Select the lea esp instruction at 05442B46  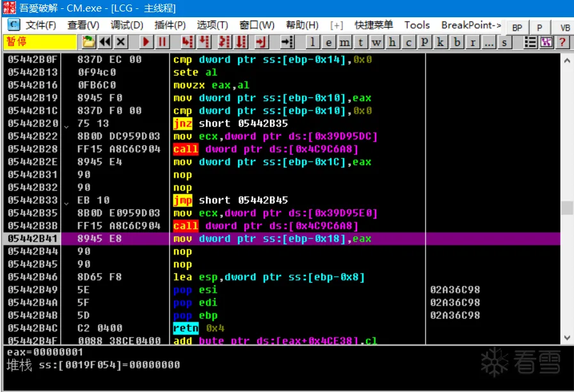pos(269,277)
